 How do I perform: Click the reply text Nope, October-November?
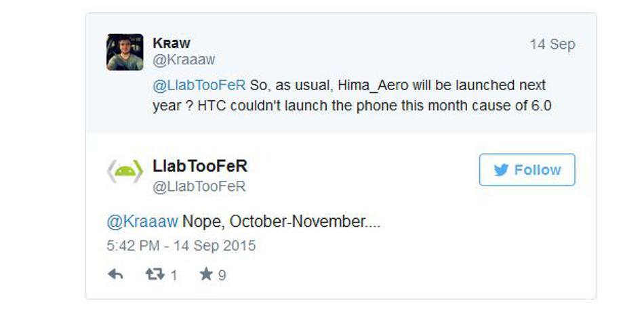[x=281, y=221]
